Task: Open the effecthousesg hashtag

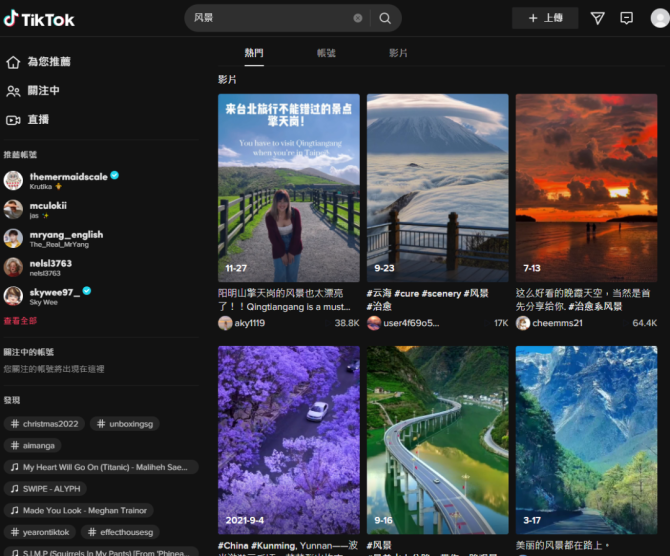Action: 120,532
